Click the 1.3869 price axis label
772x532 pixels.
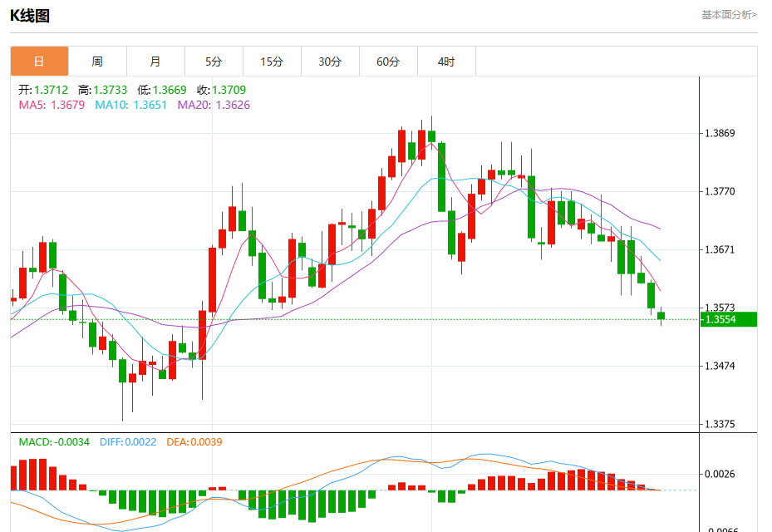pyautogui.click(x=720, y=133)
